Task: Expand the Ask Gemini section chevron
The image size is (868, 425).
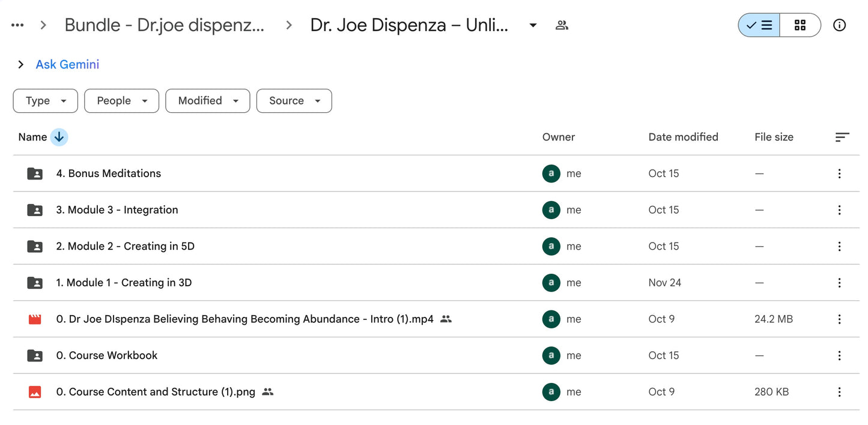Action: [x=20, y=64]
